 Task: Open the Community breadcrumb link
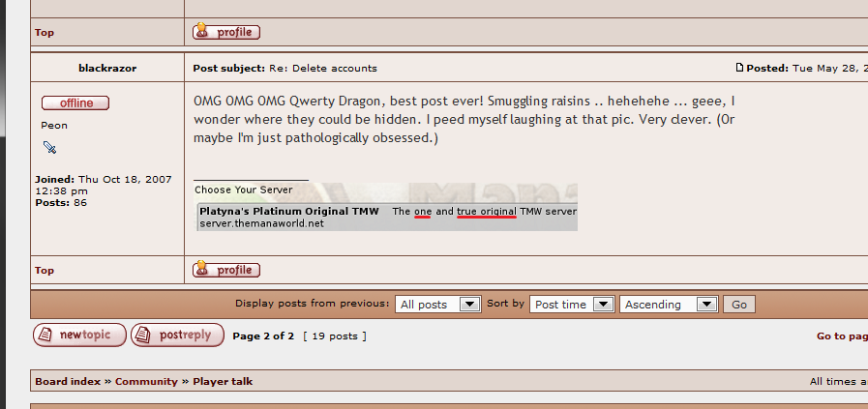(146, 381)
